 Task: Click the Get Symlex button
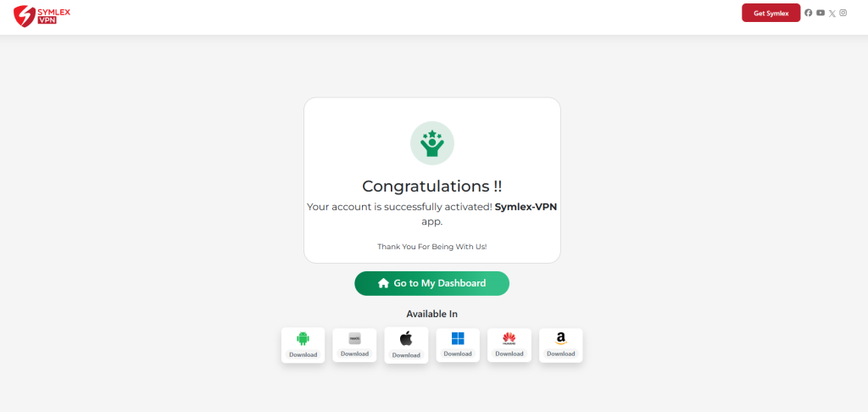click(771, 13)
